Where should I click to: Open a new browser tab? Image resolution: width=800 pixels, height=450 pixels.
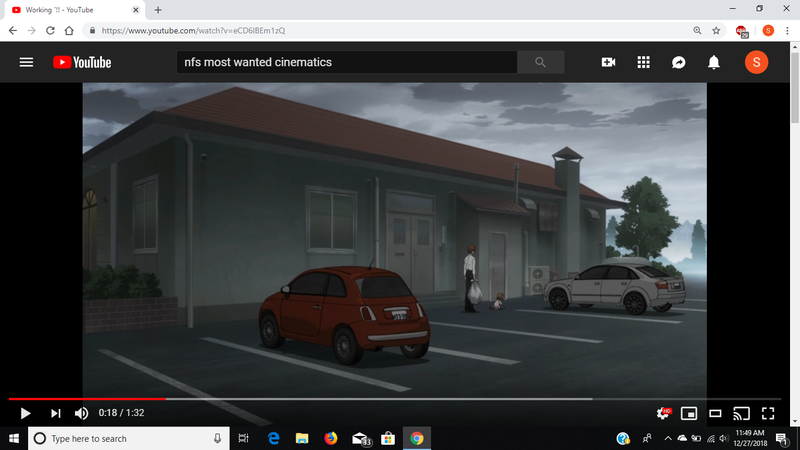(x=158, y=10)
